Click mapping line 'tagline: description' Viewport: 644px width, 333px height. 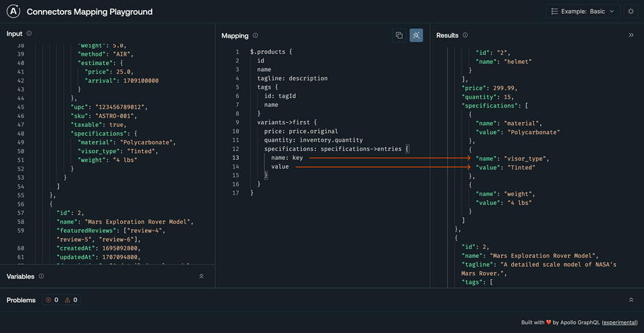point(292,78)
